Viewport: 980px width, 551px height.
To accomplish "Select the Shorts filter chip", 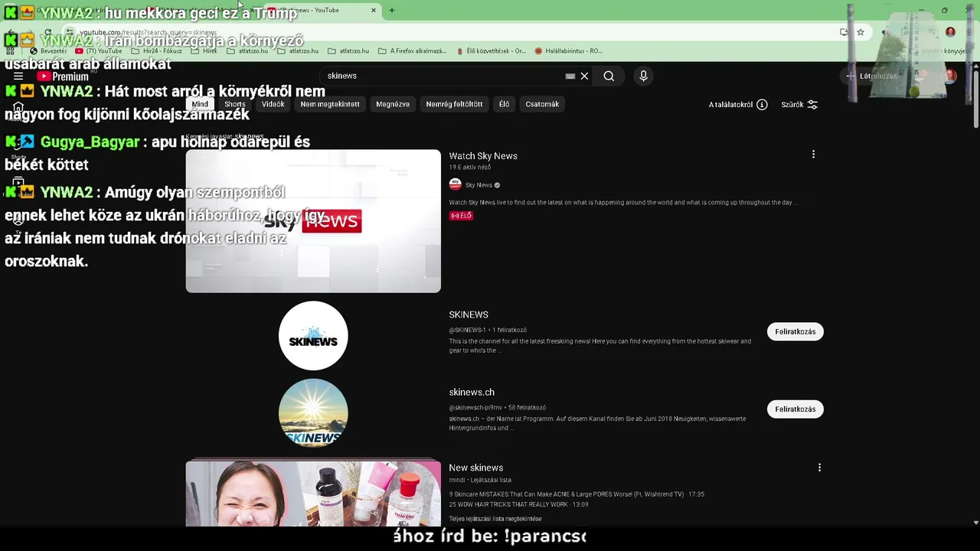I will (x=235, y=104).
